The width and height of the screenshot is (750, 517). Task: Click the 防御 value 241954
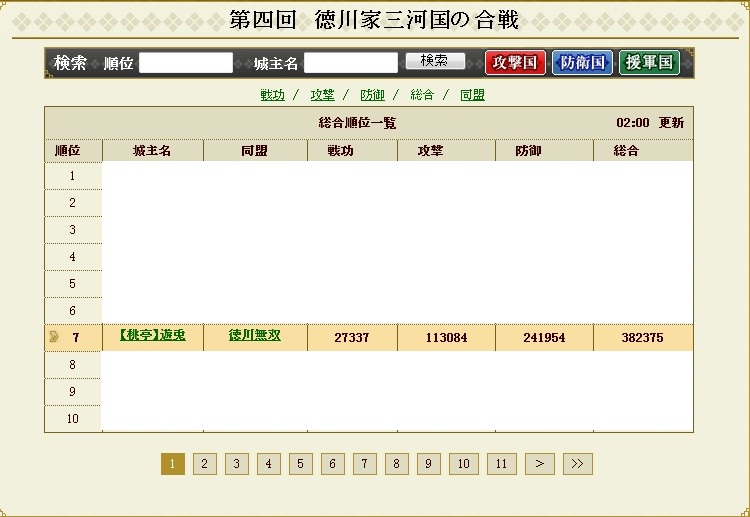click(544, 338)
